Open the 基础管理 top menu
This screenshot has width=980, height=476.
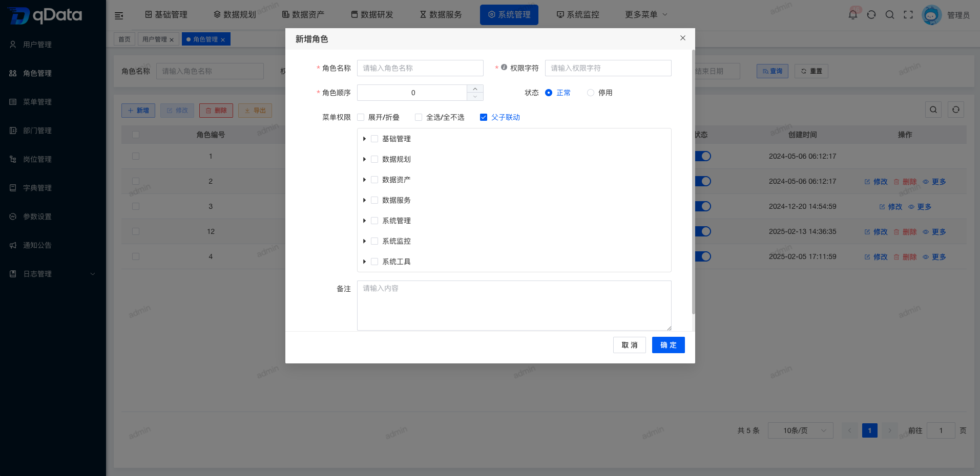point(166,15)
